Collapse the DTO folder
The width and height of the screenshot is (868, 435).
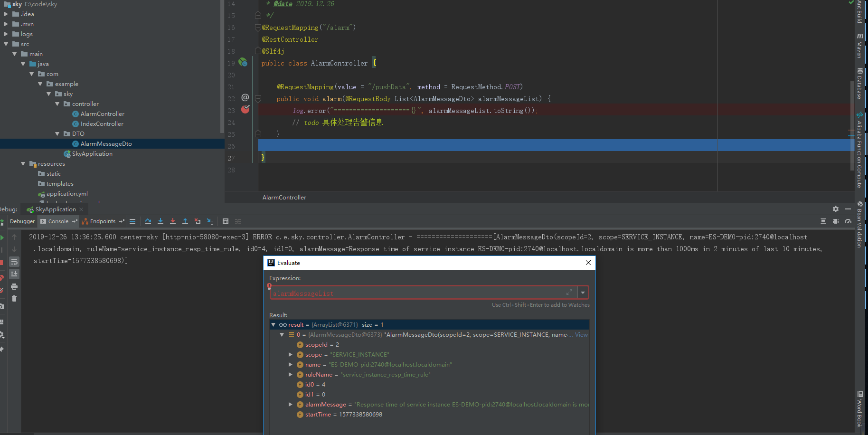[57, 134]
